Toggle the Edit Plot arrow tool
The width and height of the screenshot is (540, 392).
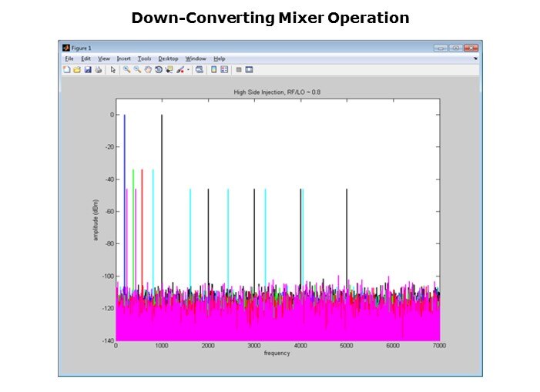point(112,69)
